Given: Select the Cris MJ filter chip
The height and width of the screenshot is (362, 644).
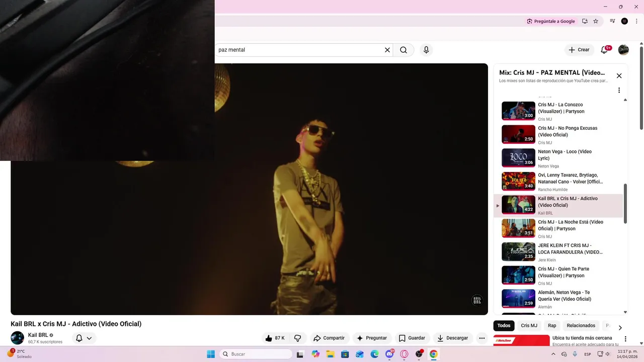Looking at the screenshot, I should click(529, 326).
